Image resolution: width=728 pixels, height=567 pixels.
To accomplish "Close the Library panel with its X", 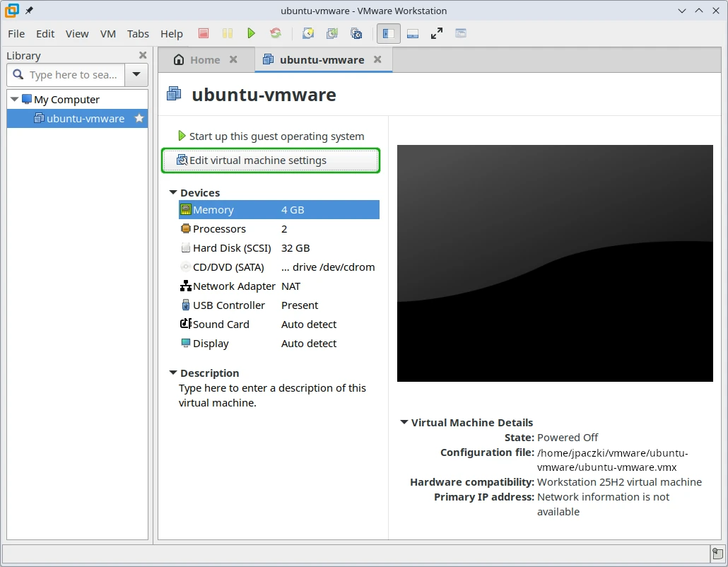I will point(143,55).
